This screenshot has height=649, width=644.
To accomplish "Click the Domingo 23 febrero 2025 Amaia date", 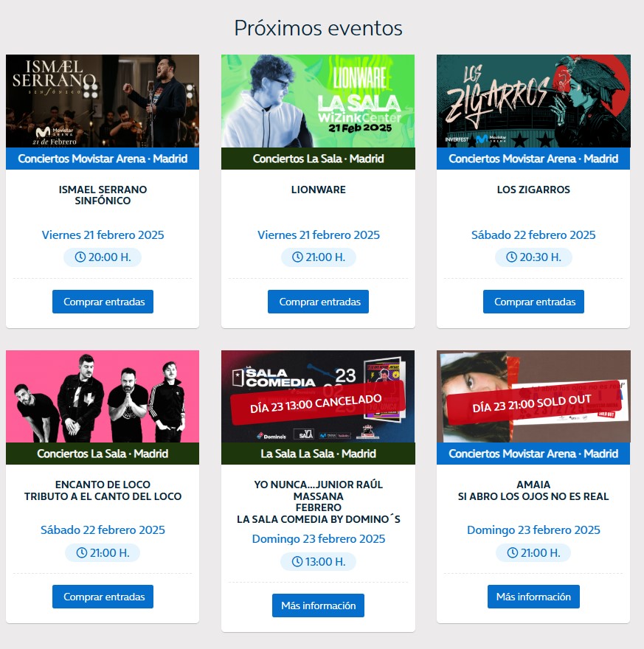I will coord(533,530).
